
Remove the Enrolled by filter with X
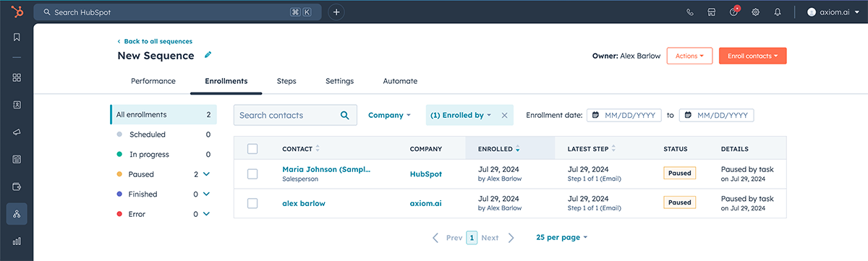coord(505,115)
